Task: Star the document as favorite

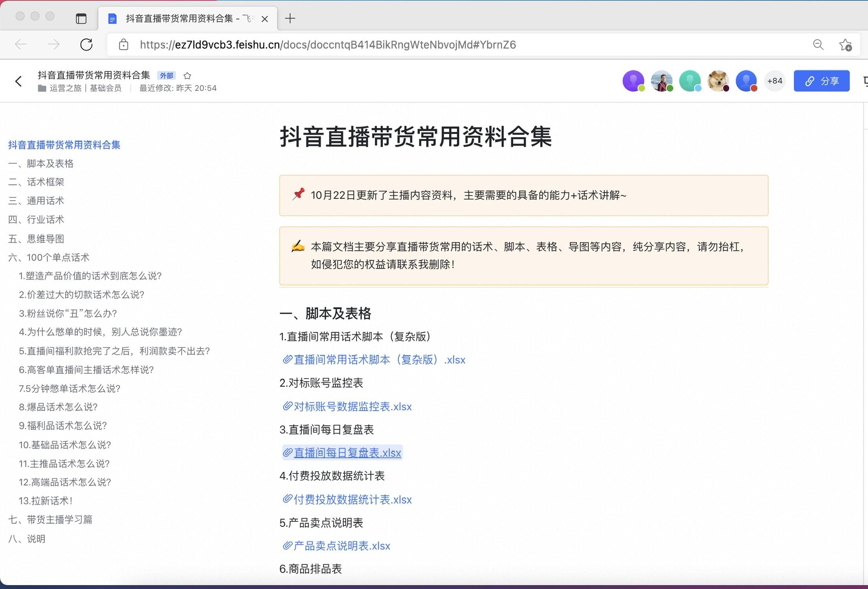Action: point(187,75)
